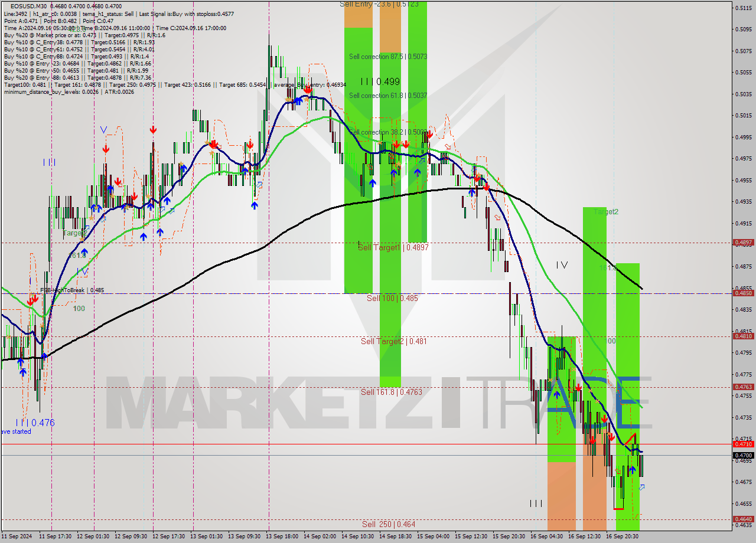The image size is (756, 543).
Task: Click the red 0.4850 price marker
Action: [743, 293]
